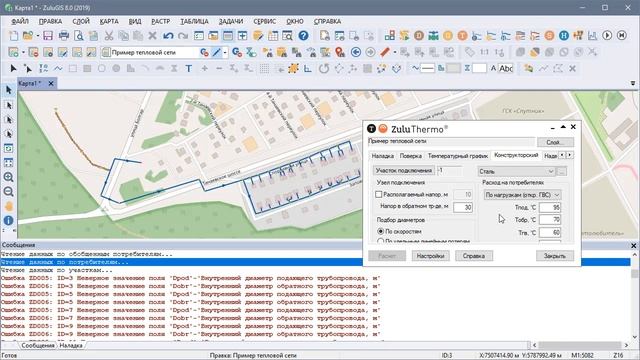Click the Undo arrow icon

(x=168, y=36)
